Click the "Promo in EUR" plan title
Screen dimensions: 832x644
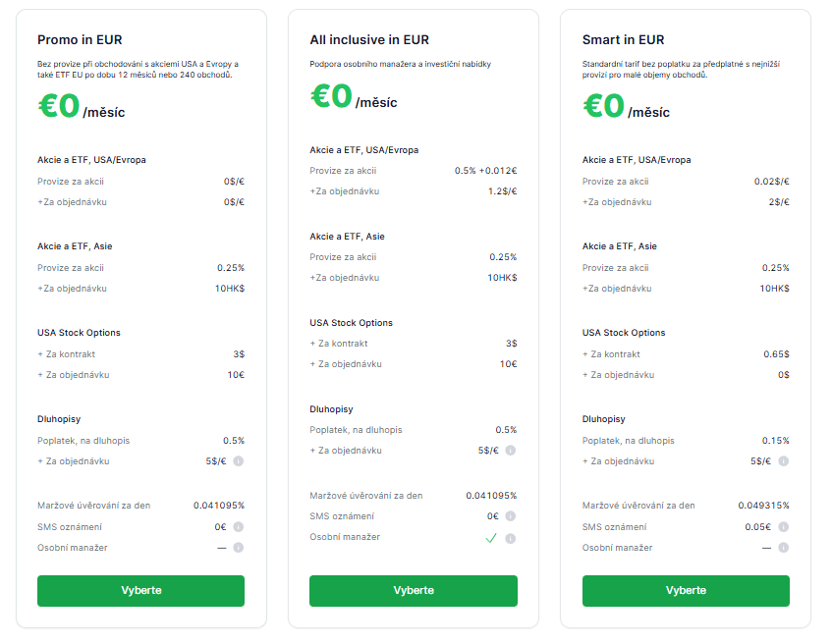coord(79,40)
